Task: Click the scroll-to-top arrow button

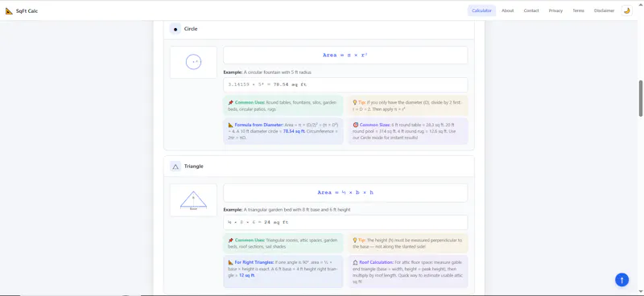Action: point(621,280)
